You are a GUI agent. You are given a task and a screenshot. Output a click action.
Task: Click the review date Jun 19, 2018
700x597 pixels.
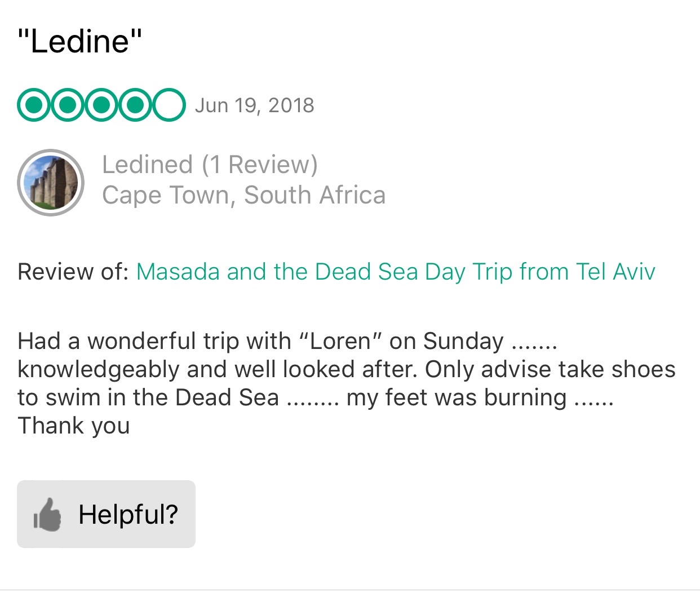click(254, 105)
